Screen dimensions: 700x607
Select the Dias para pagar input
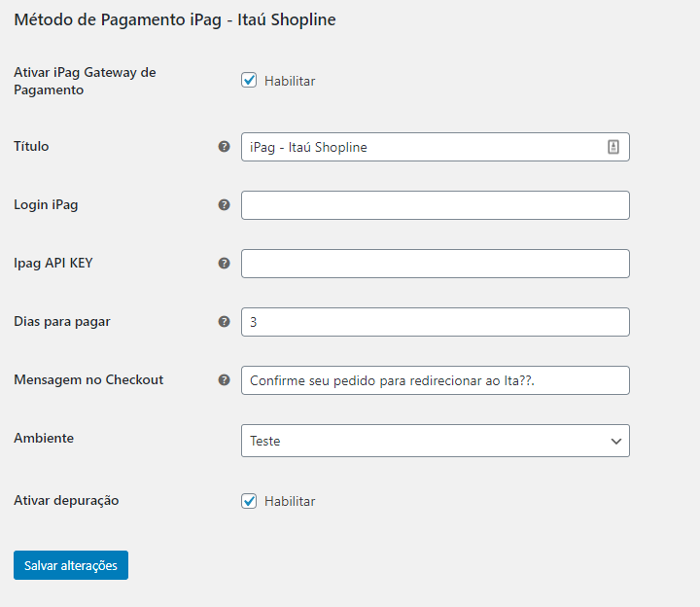436,322
